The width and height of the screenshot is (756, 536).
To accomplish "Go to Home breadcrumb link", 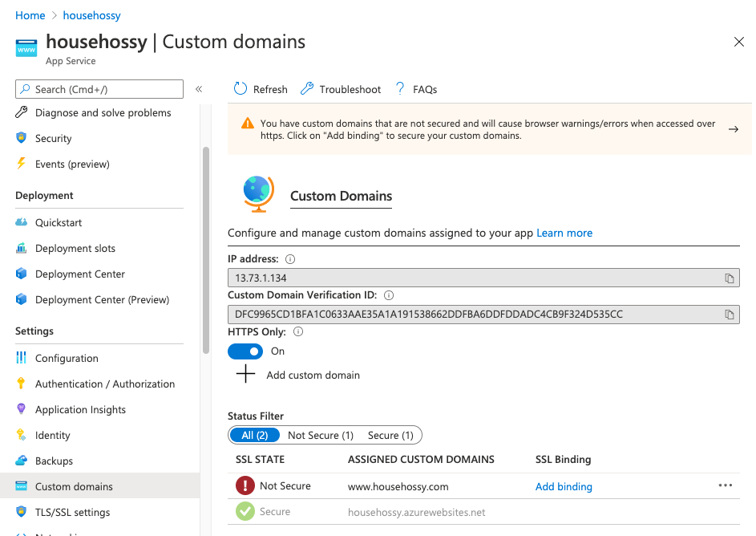I will point(30,15).
